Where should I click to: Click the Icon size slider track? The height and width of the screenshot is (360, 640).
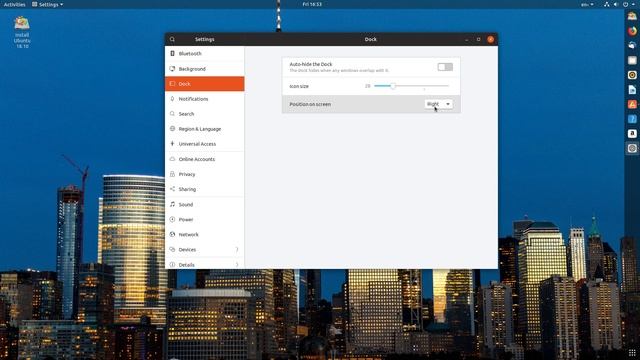tap(411, 86)
